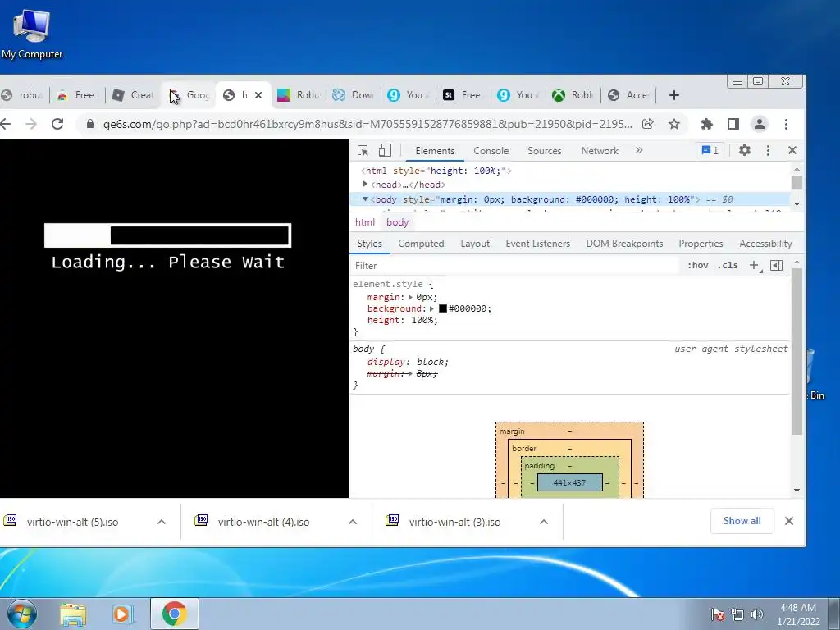The height and width of the screenshot is (630, 840).
Task: Reload the current page
Action: [57, 125]
